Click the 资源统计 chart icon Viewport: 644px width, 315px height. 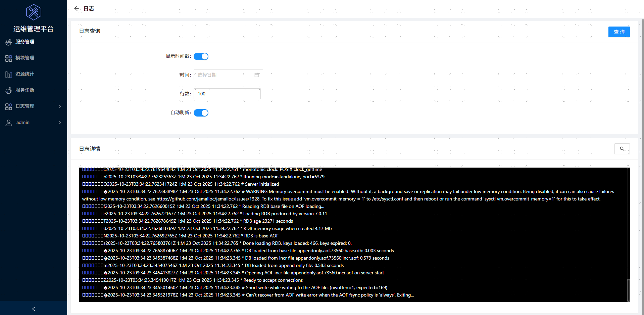coord(9,74)
